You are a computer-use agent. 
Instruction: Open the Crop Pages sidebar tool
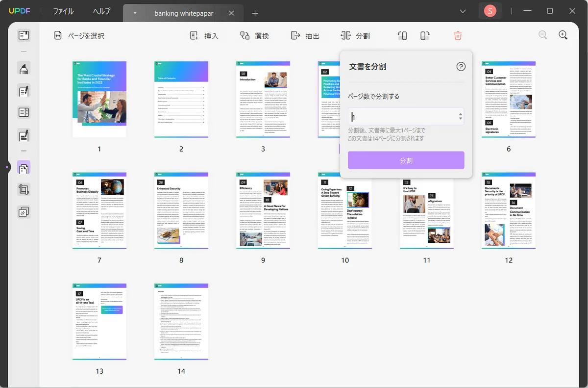[24, 190]
